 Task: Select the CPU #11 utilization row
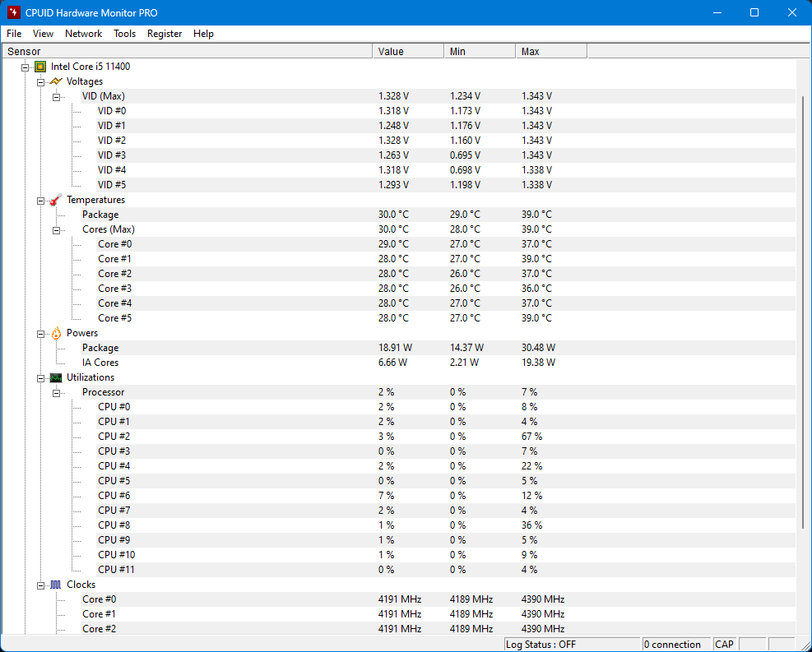point(446,569)
